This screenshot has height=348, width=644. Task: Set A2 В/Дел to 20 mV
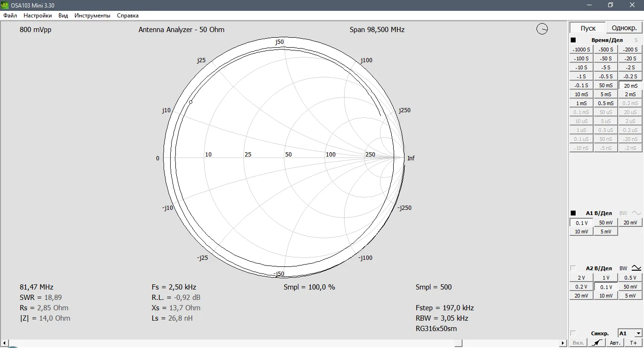pos(581,296)
